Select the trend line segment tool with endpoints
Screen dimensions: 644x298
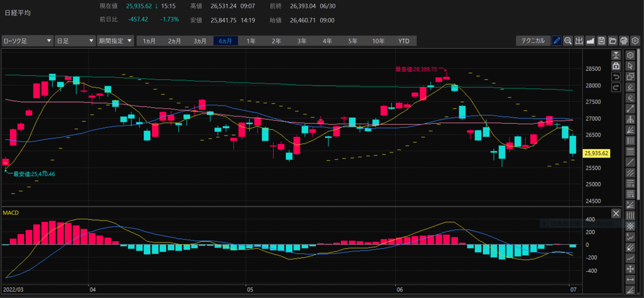point(631,109)
